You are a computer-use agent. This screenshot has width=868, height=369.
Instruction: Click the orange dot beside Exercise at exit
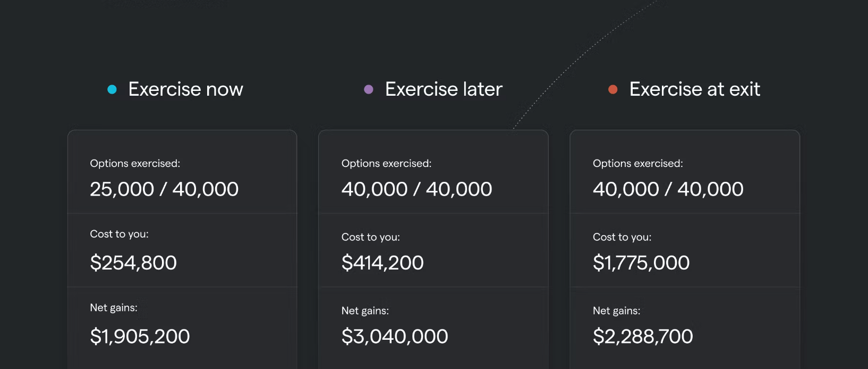pos(613,89)
